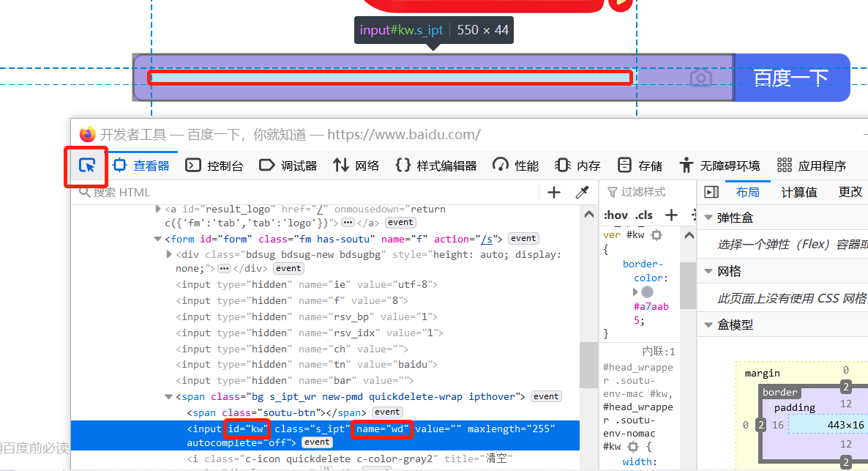
Task: Click event badge on span.bg s_ipt_wr
Action: click(x=546, y=396)
